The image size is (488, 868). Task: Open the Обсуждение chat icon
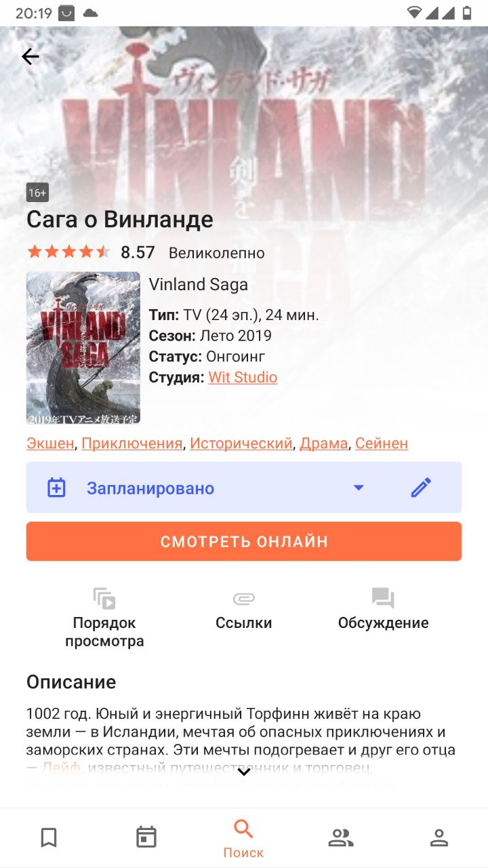point(383,598)
